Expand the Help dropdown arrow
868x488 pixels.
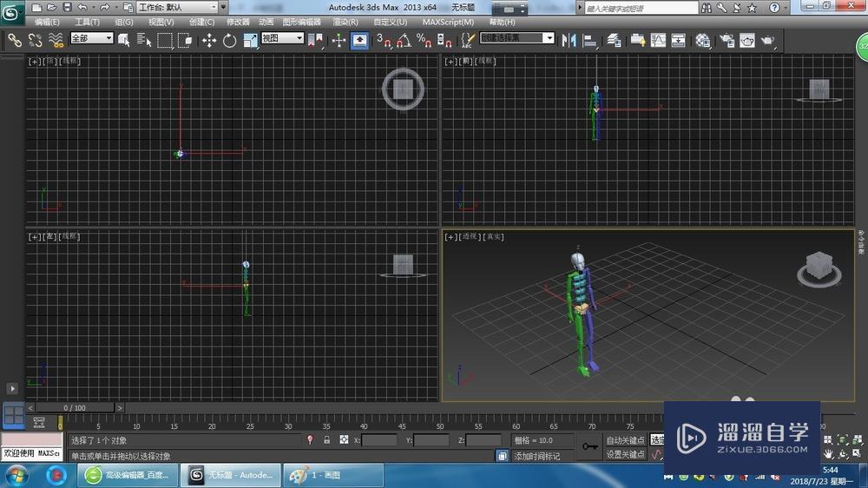click(x=786, y=8)
